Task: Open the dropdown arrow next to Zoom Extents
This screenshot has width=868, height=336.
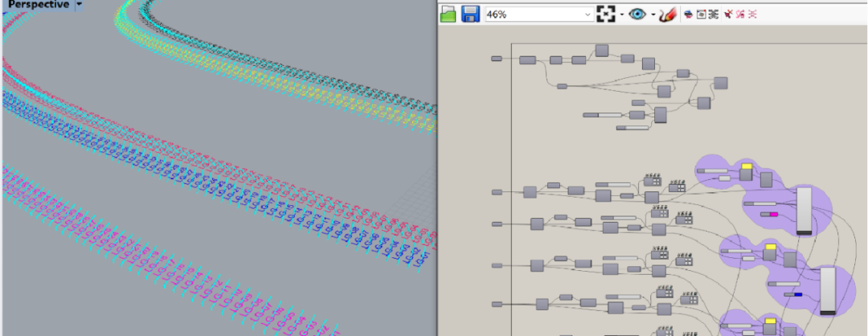Action: [620, 14]
